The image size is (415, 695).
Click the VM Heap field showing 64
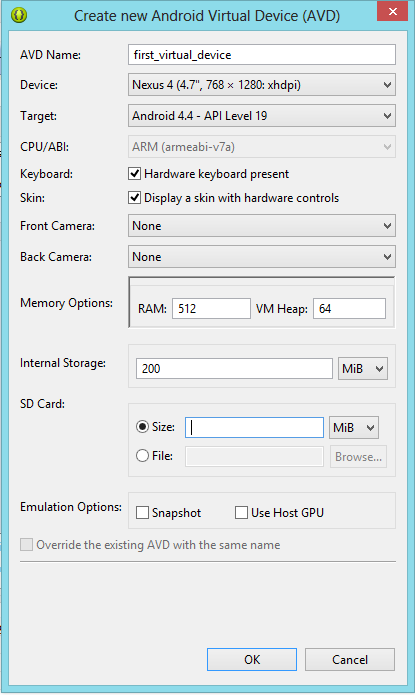(349, 308)
